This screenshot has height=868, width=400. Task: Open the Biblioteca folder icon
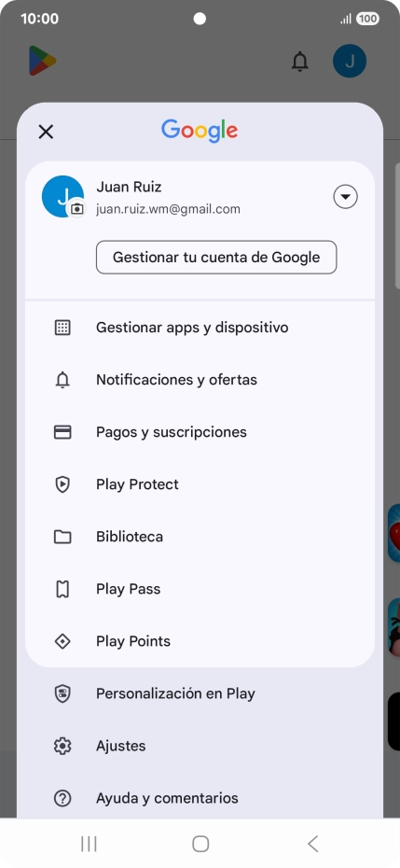coord(62,537)
